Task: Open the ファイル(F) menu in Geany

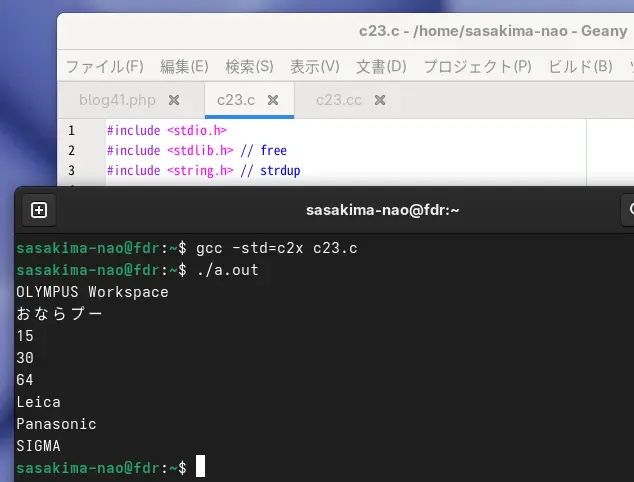Action: [104, 66]
